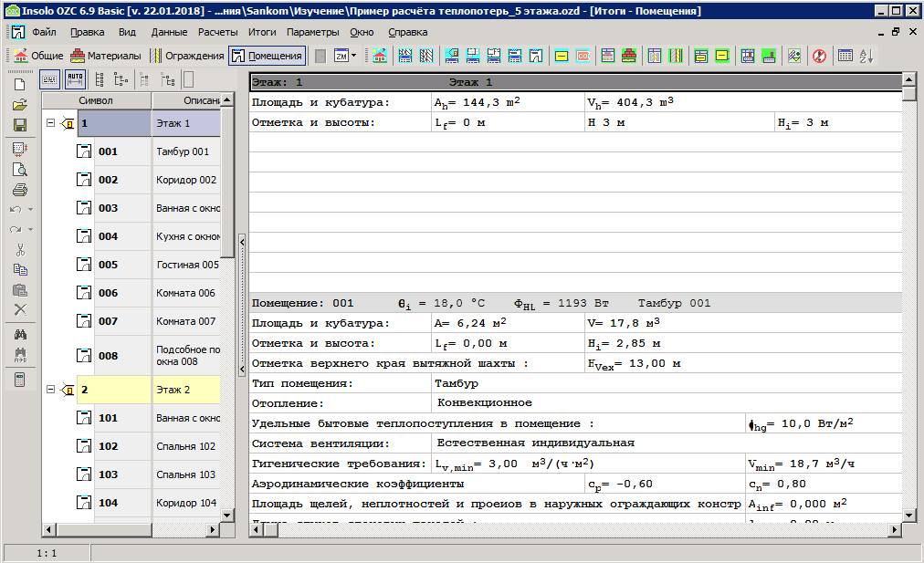Open the Параметры menu
Screen dimensions: 924x563
pos(313,32)
